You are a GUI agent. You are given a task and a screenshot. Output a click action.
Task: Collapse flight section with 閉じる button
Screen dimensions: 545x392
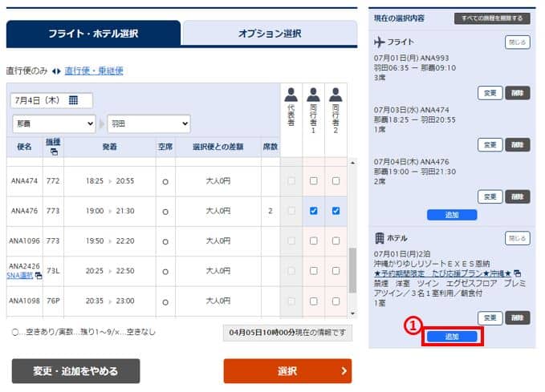click(517, 42)
